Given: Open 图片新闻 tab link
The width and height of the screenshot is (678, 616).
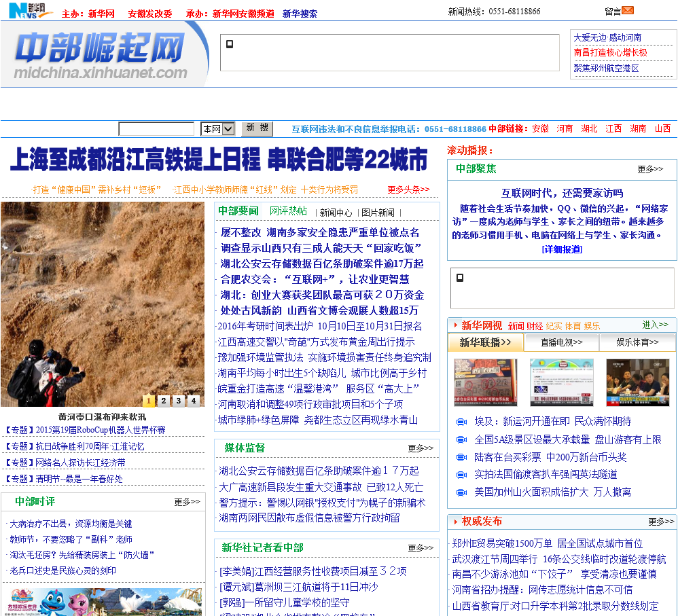Looking at the screenshot, I should 378,213.
